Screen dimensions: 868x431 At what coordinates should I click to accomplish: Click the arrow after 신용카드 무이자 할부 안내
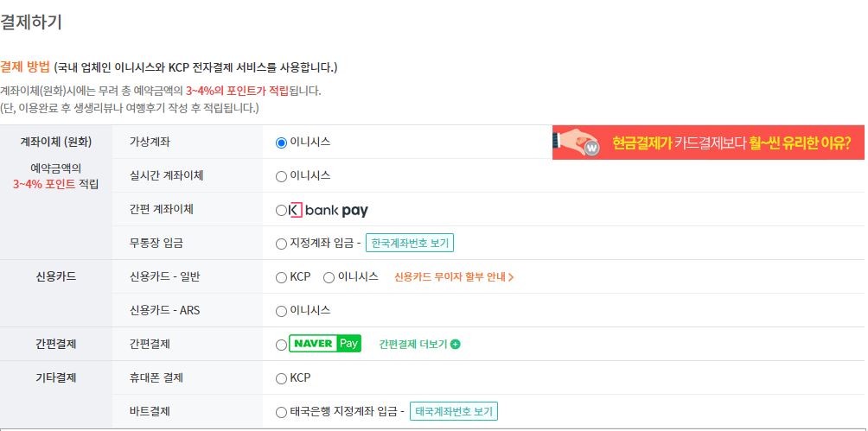[511, 277]
